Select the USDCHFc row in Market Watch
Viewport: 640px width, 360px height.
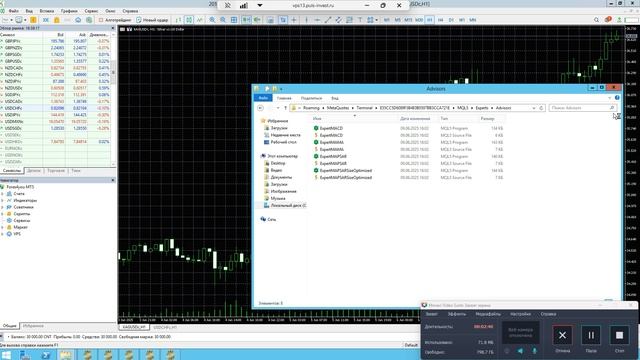click(56, 108)
